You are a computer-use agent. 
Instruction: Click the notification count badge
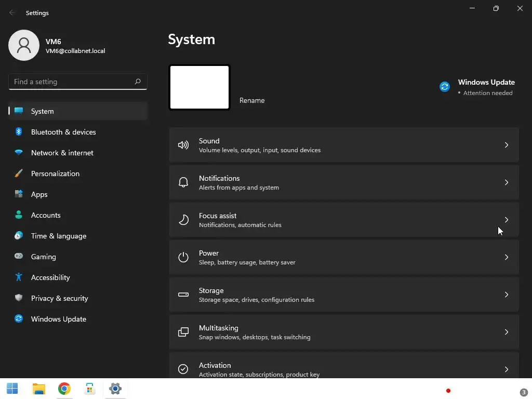coord(524,392)
